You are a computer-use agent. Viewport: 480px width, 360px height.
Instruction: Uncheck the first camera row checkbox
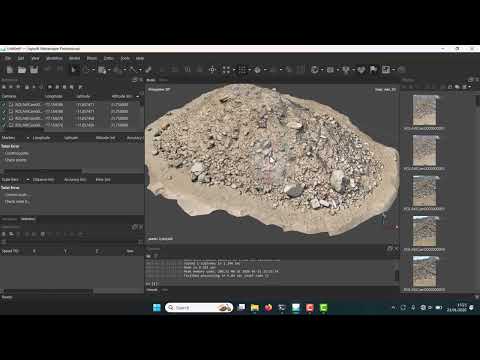pos(4,104)
